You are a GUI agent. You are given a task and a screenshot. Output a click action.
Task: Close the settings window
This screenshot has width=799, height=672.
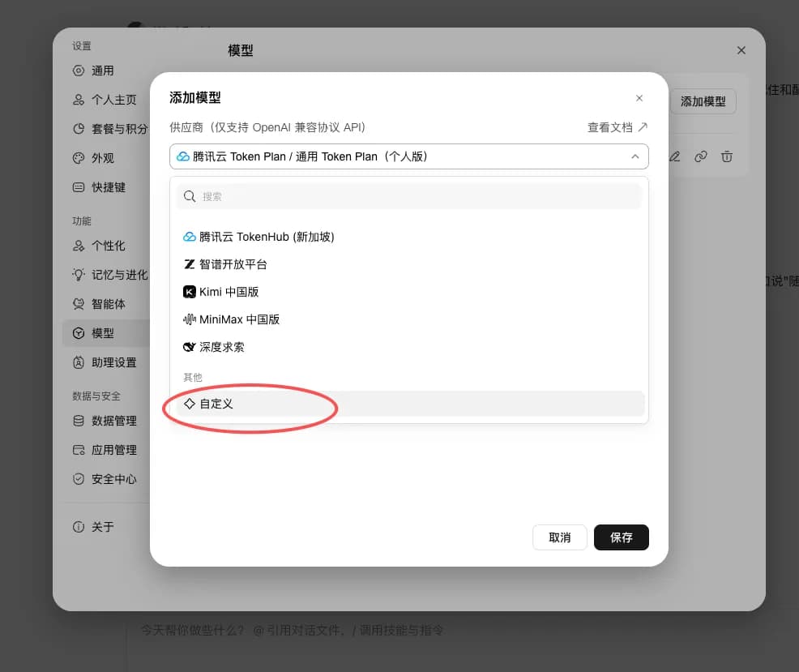coord(741,50)
